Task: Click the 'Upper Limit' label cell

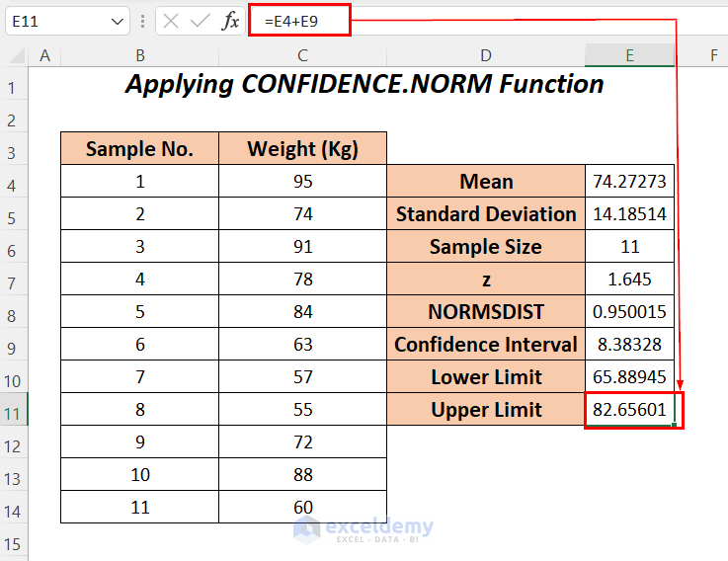Action: click(486, 409)
